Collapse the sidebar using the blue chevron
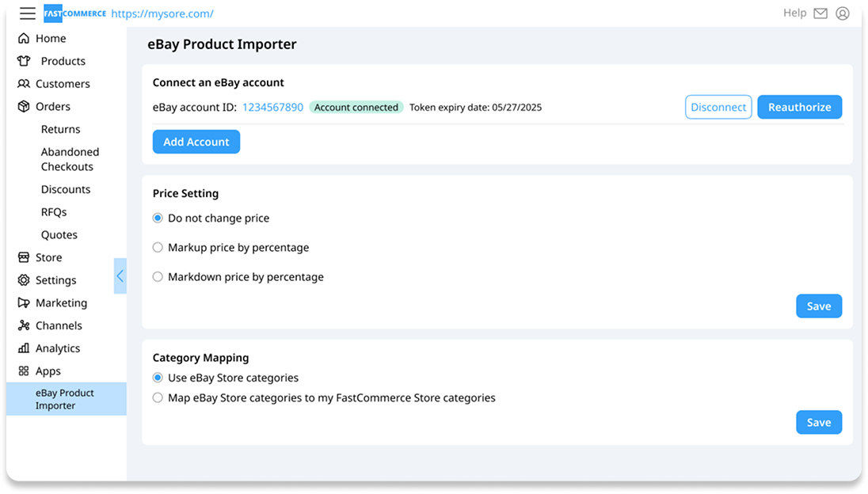Image resolution: width=868 pixels, height=494 pixels. pyautogui.click(x=120, y=275)
